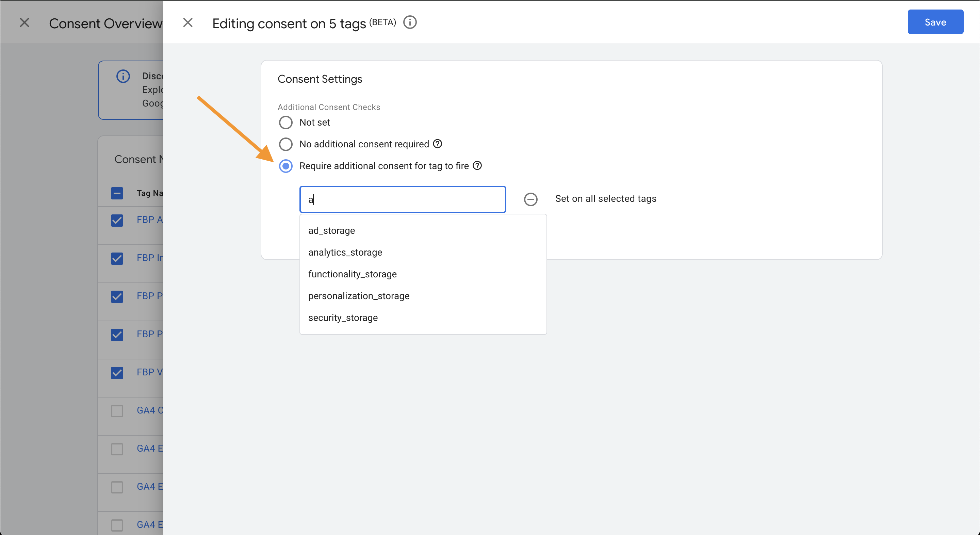The width and height of the screenshot is (980, 535).
Task: Close the Consent Overview panel
Action: pos(24,23)
